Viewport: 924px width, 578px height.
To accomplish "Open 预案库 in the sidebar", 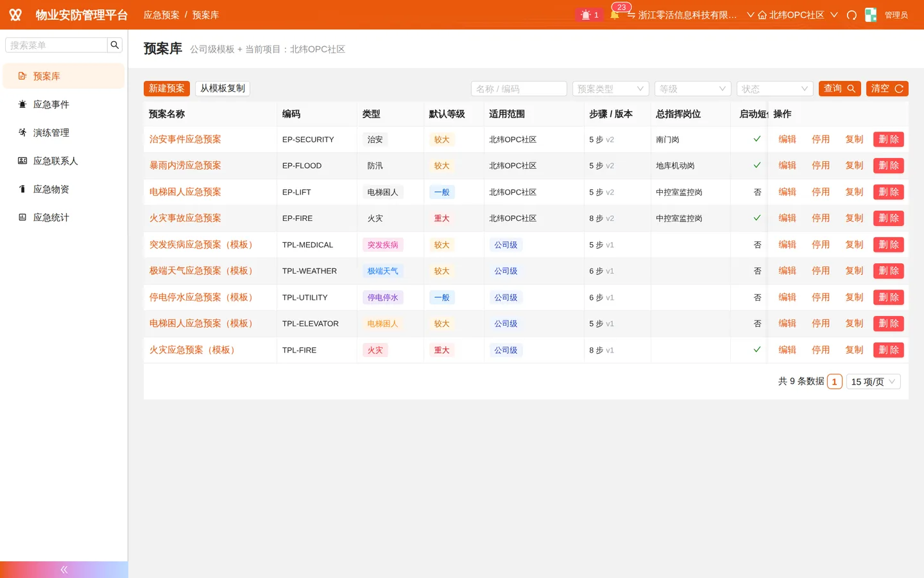I will [64, 76].
